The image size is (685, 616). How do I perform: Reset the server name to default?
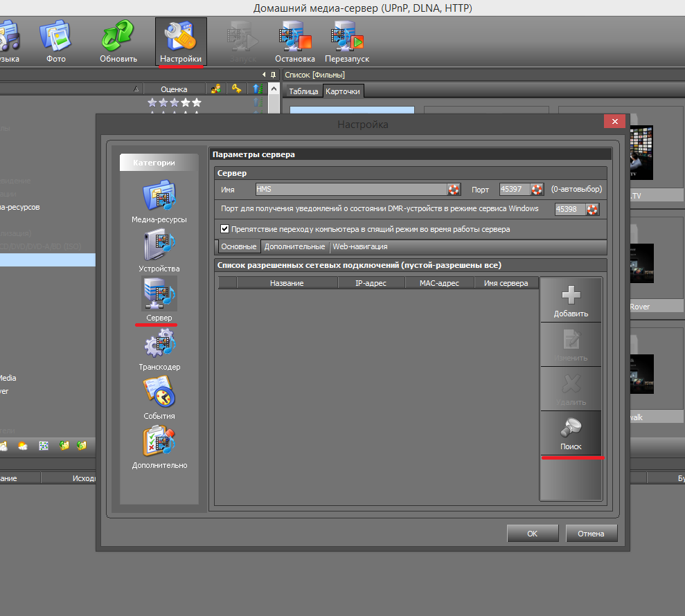(x=454, y=189)
